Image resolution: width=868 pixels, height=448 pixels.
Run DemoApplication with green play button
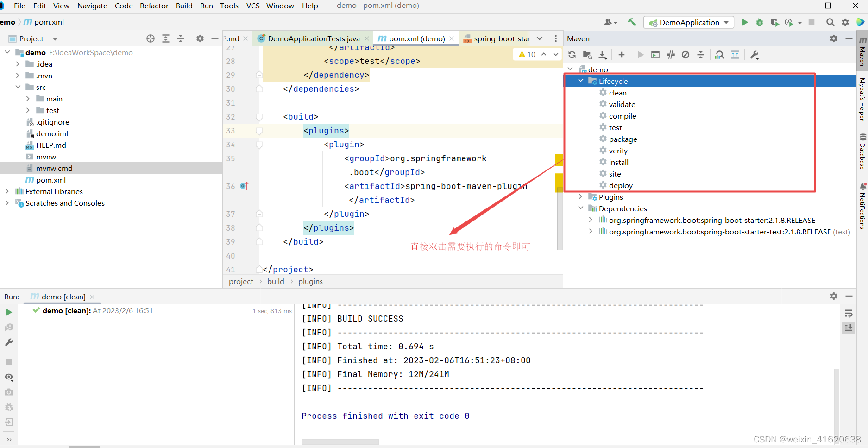pos(745,22)
